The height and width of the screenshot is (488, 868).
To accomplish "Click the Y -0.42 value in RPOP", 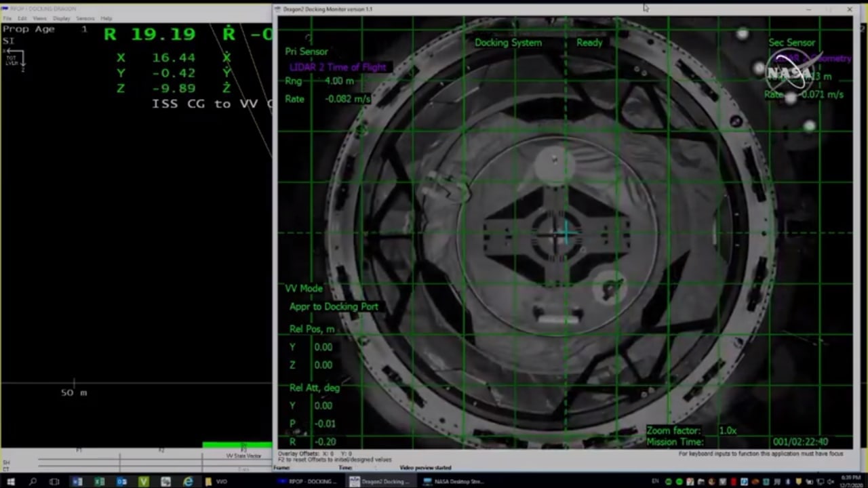I will (x=174, y=73).
